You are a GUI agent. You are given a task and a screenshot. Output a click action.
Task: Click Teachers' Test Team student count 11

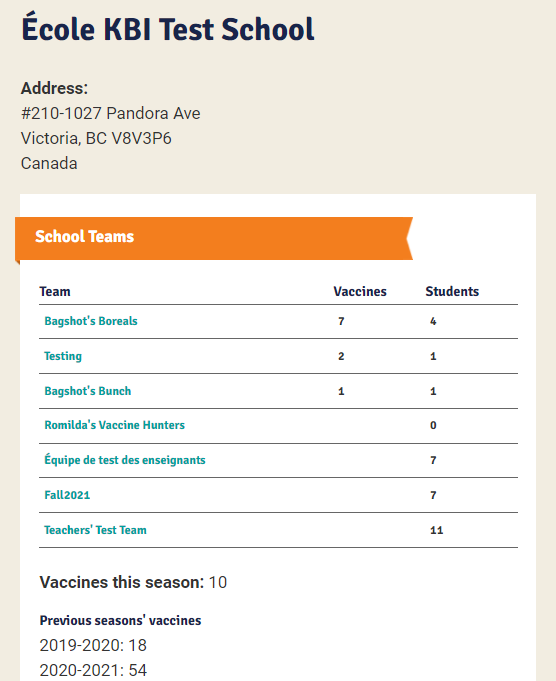pyautogui.click(x=437, y=530)
